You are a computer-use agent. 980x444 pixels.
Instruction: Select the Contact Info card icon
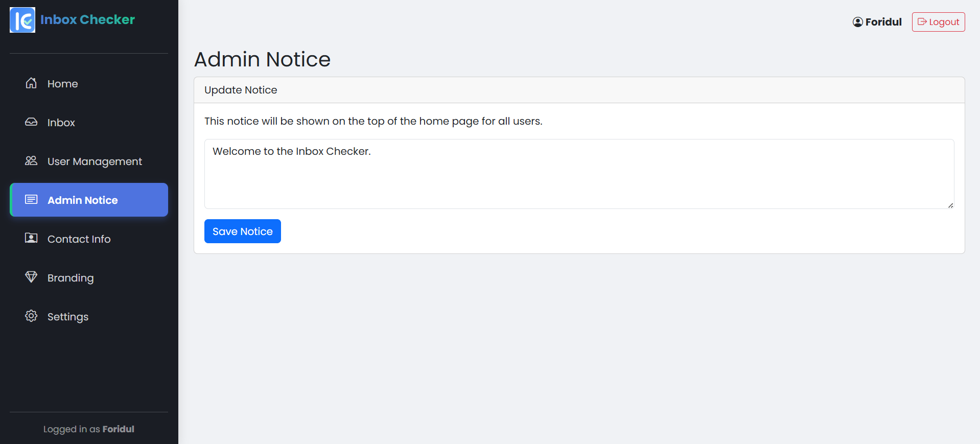click(x=31, y=239)
